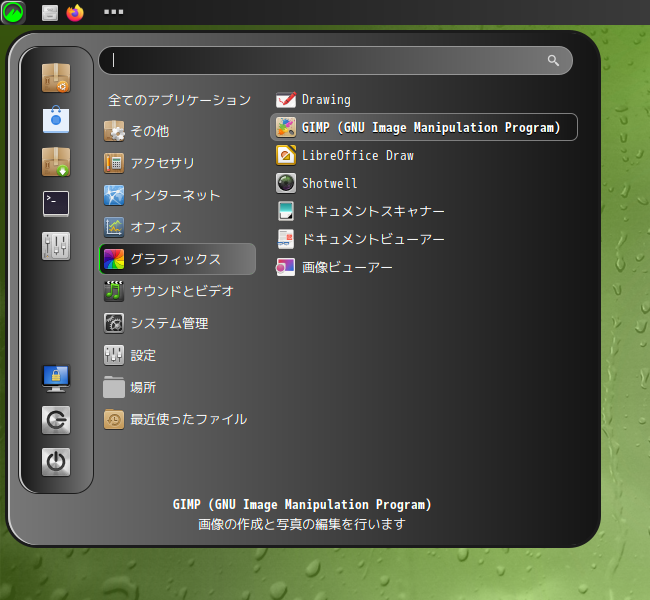This screenshot has width=650, height=600.
Task: Select the グラフィックス category
Action: [x=177, y=259]
